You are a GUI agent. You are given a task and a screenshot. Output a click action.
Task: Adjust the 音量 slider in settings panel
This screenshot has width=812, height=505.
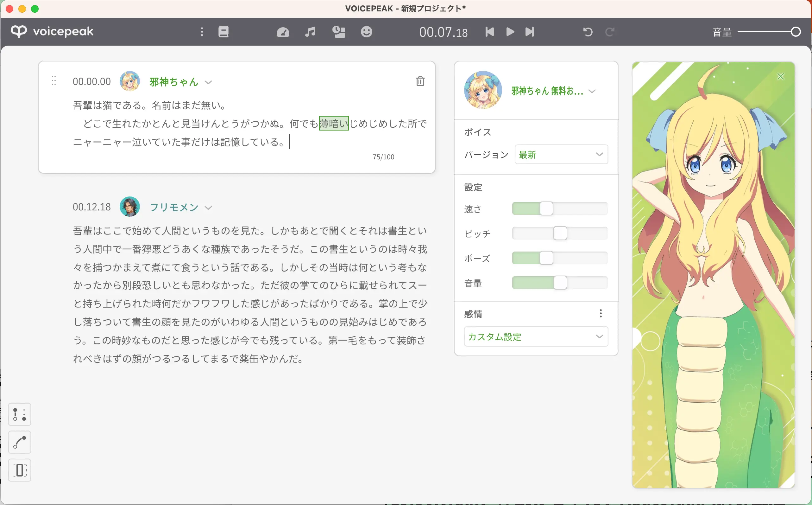pyautogui.click(x=560, y=283)
